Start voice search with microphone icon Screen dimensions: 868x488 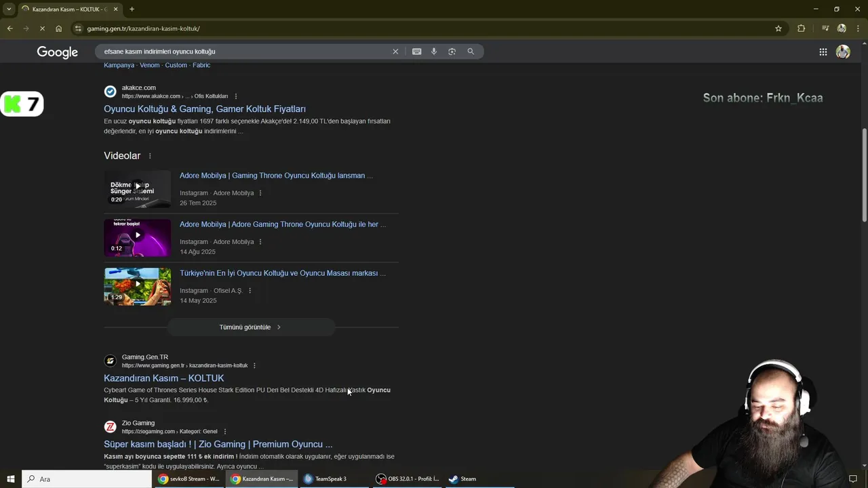(434, 52)
